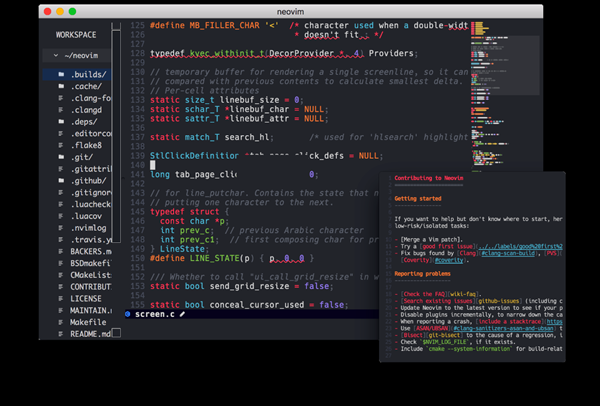Open the Bisect link in floating window
600x406 pixels.
point(413,335)
